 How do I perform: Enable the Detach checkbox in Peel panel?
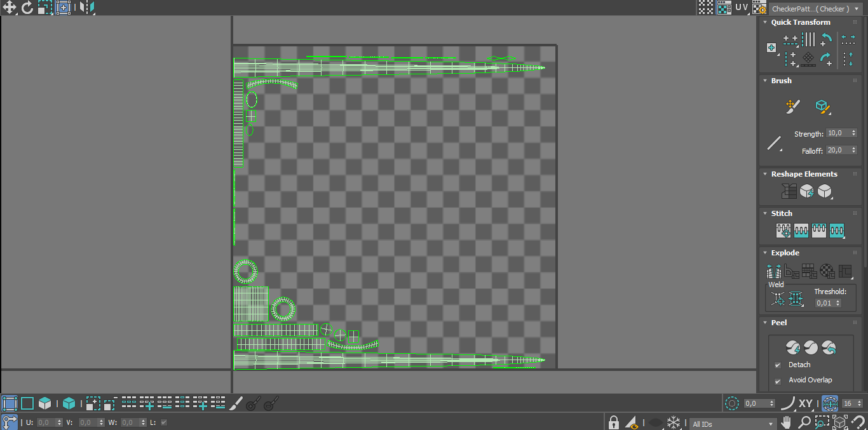tap(778, 365)
